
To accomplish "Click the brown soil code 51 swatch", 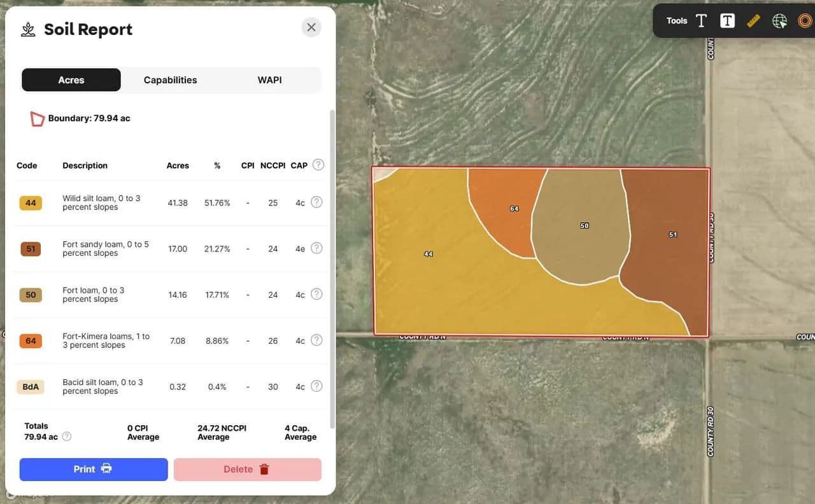I will 31,249.
